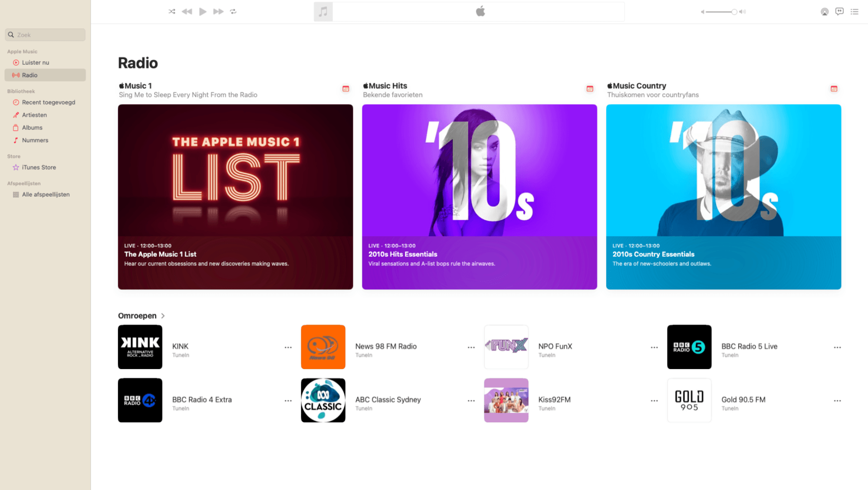
Task: Select the Gold 90.5 FM title
Action: coord(743,399)
